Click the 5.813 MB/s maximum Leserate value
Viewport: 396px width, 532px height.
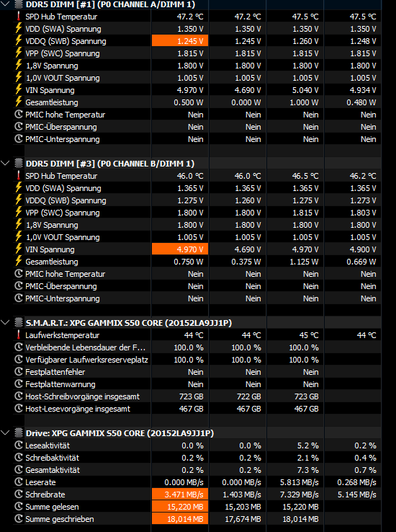click(x=299, y=482)
